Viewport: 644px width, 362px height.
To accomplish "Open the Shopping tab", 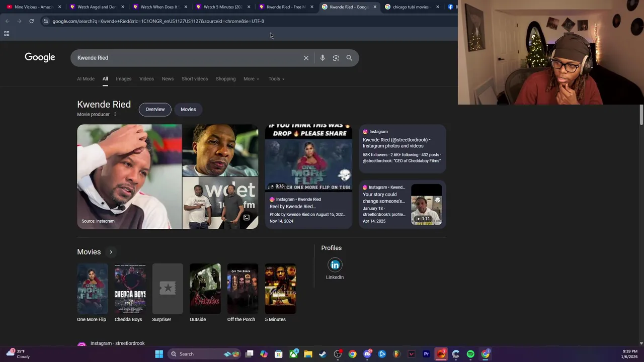I will 225,79.
